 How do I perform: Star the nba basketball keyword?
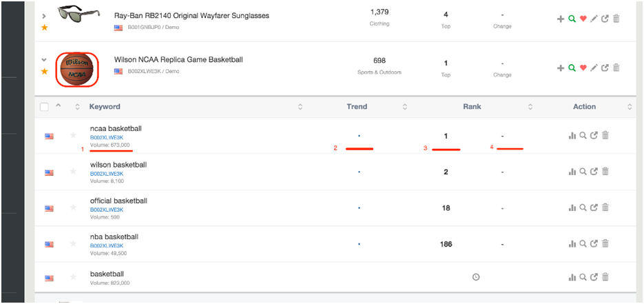click(73, 243)
